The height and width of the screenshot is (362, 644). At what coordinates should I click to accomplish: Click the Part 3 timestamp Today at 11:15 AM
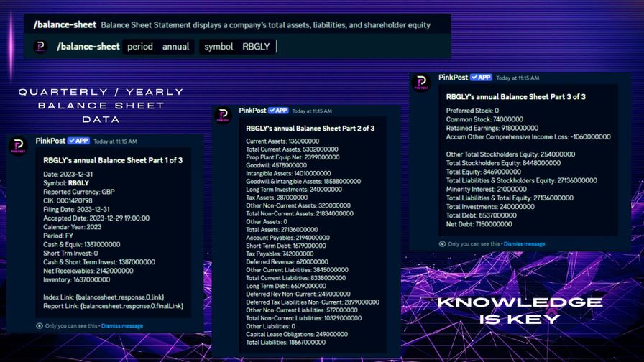[x=517, y=78]
